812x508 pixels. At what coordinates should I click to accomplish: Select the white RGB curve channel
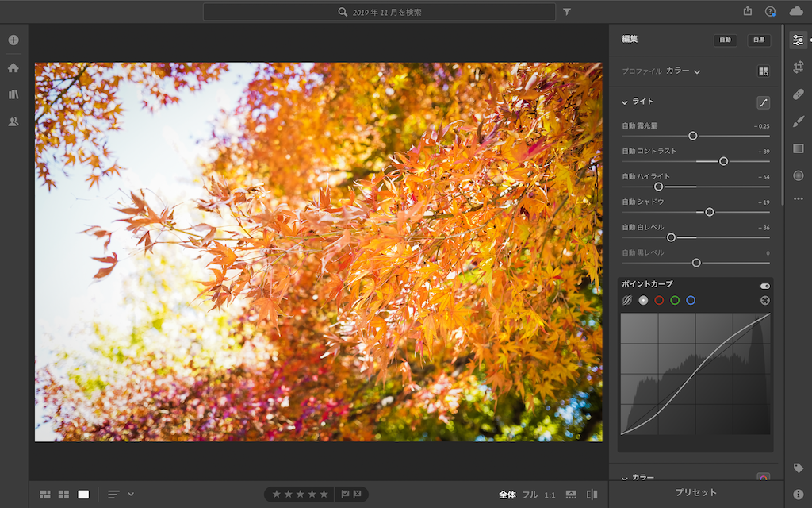tap(643, 301)
